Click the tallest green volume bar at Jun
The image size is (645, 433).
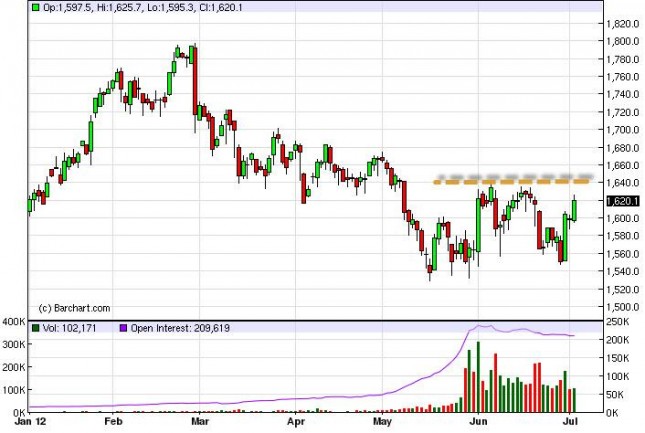point(478,377)
